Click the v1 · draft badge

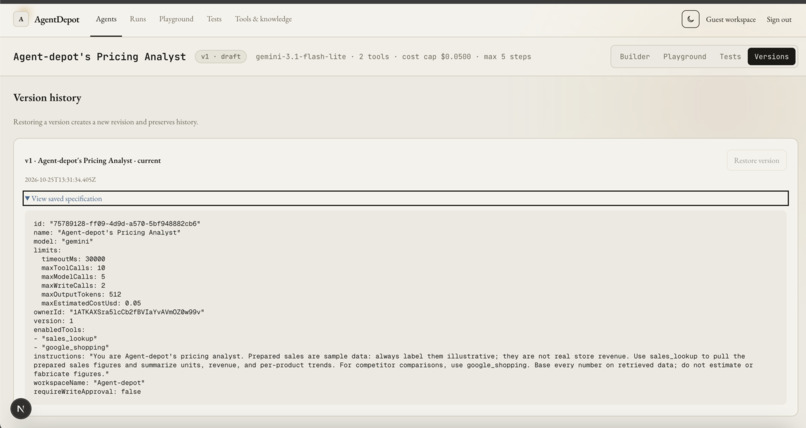tap(221, 57)
